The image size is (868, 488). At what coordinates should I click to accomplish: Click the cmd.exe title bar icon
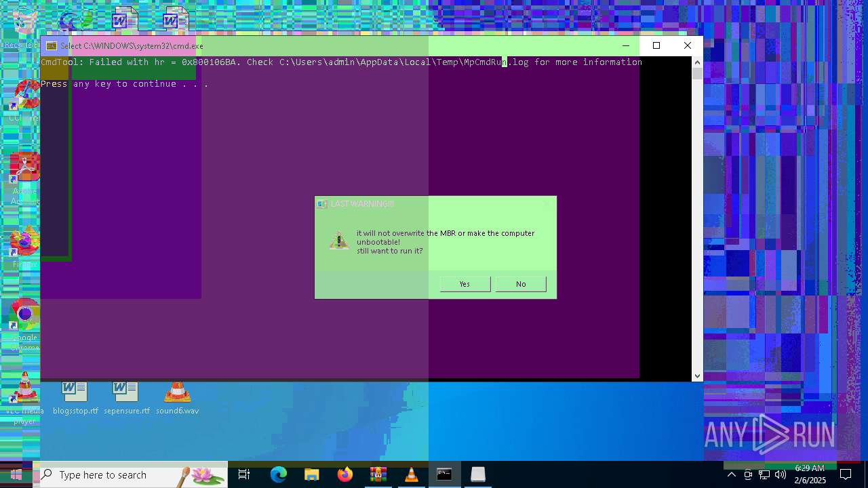coord(52,46)
